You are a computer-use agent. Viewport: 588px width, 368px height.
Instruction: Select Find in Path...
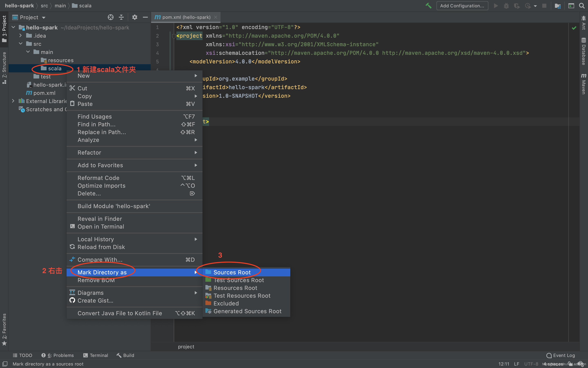coord(134,124)
